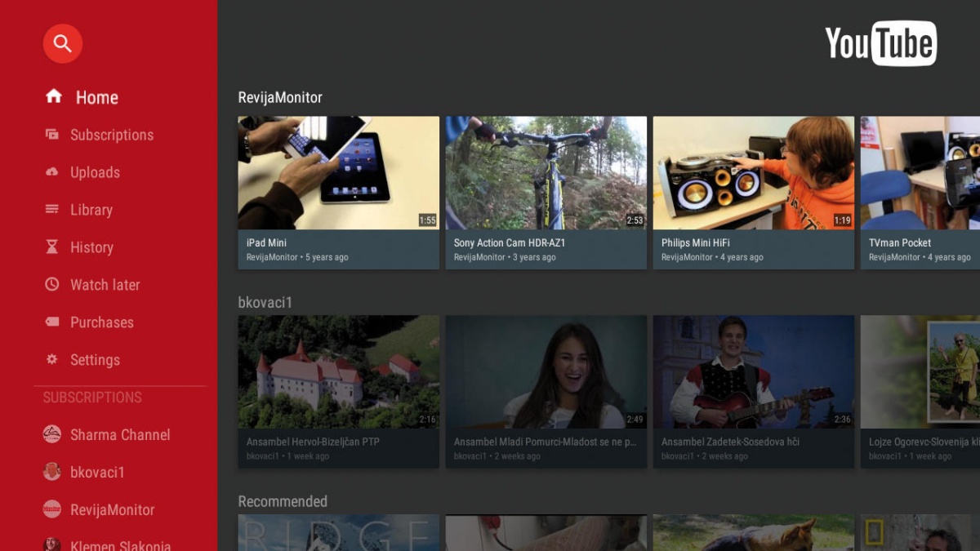
Task: Play the iPad Mini video thumbnail
Action: 338,173
